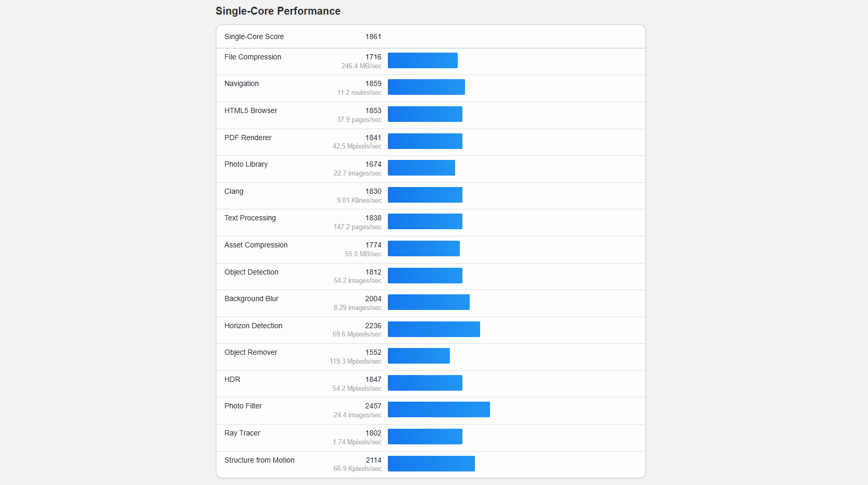Image resolution: width=868 pixels, height=485 pixels.
Task: Click the Clang benchmark label
Action: [x=234, y=191]
